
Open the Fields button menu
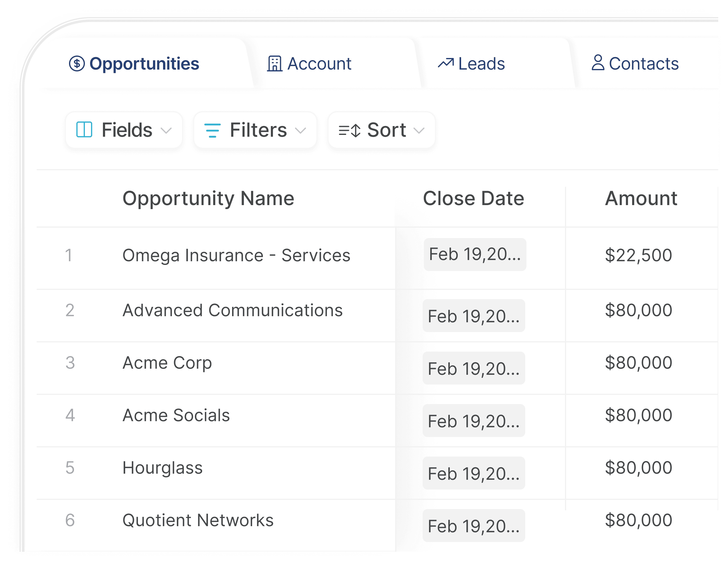click(x=124, y=130)
